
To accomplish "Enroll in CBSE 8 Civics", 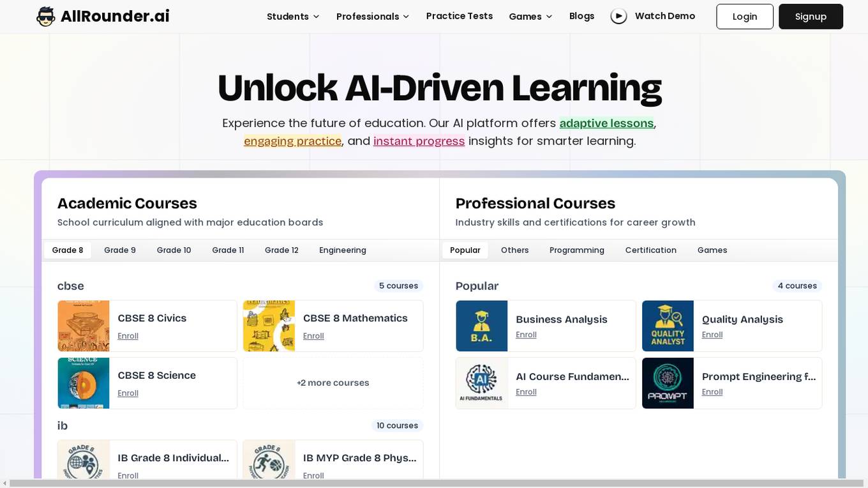I will [x=128, y=336].
